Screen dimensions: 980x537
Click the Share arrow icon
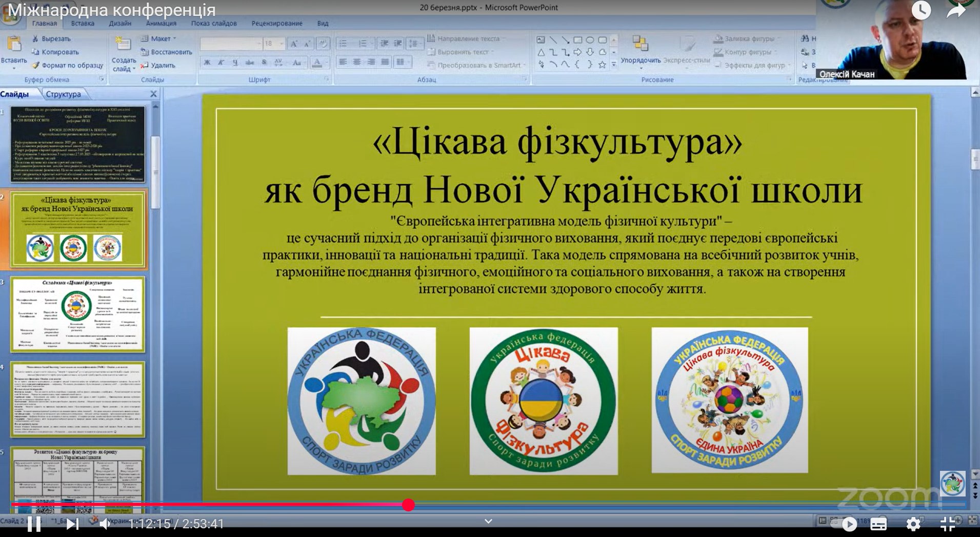[956, 10]
